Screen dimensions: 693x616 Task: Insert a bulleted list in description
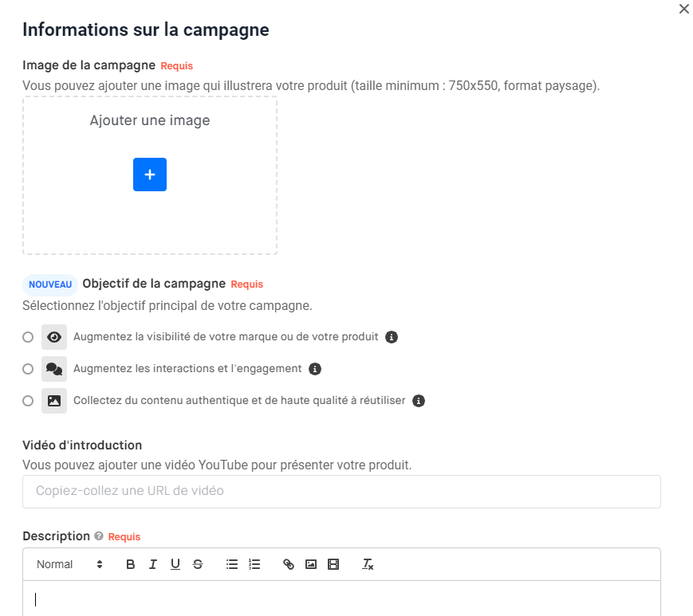point(232,564)
